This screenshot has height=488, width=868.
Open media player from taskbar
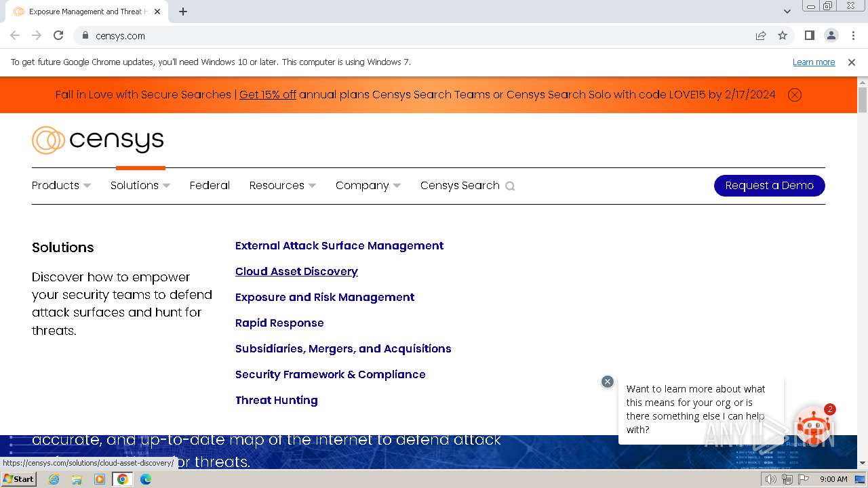tap(100, 479)
